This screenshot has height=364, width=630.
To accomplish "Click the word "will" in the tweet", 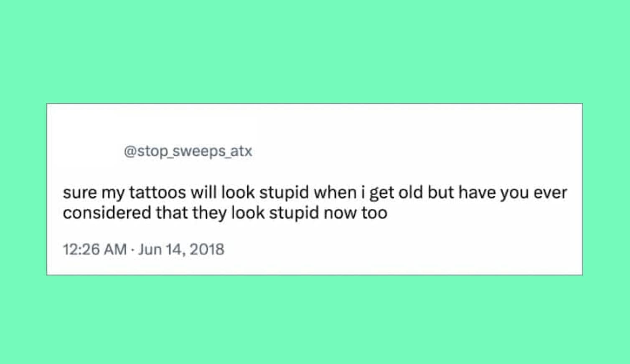I will (x=203, y=192).
